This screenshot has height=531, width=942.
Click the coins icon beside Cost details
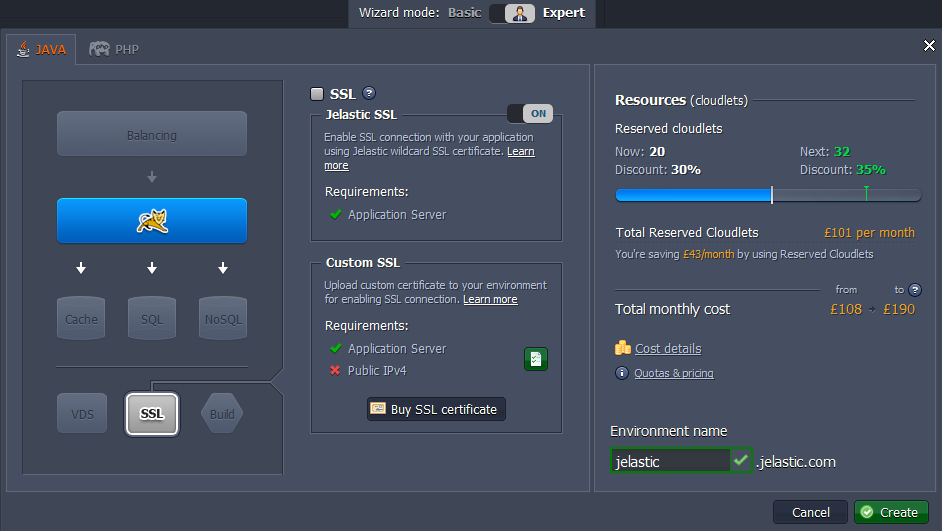(x=623, y=348)
